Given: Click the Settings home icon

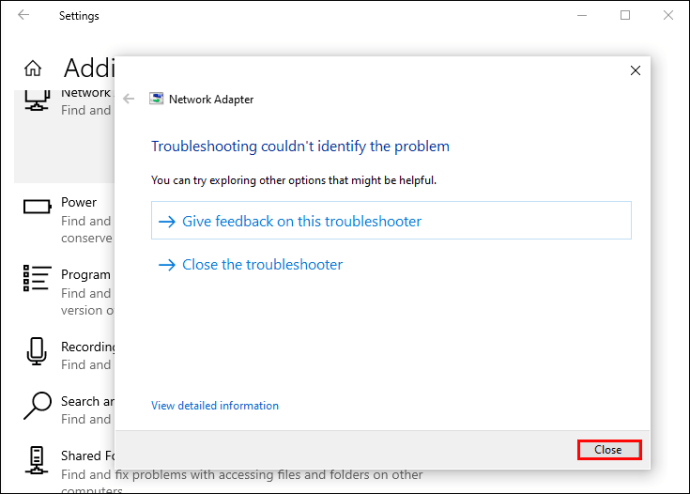Looking at the screenshot, I should point(33,68).
